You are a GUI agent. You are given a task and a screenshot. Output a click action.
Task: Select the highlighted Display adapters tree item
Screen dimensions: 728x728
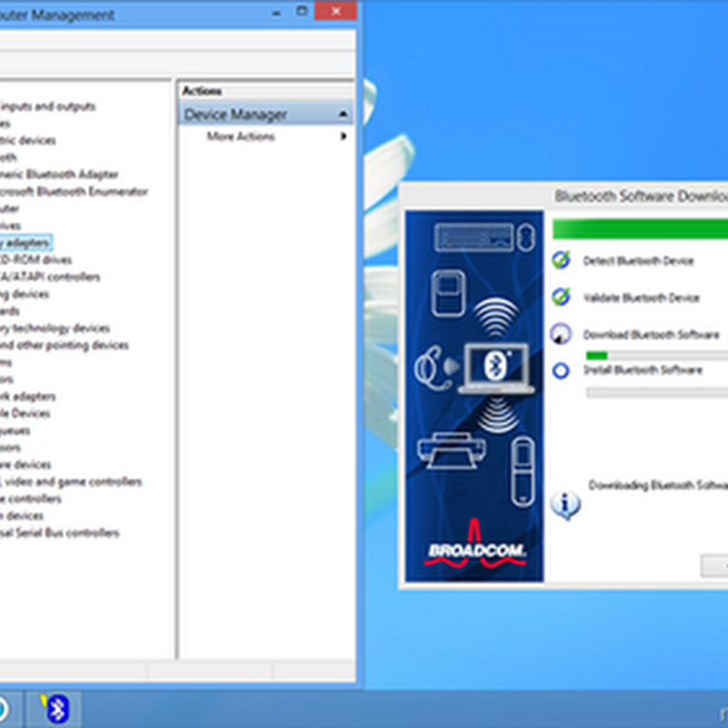point(25,242)
